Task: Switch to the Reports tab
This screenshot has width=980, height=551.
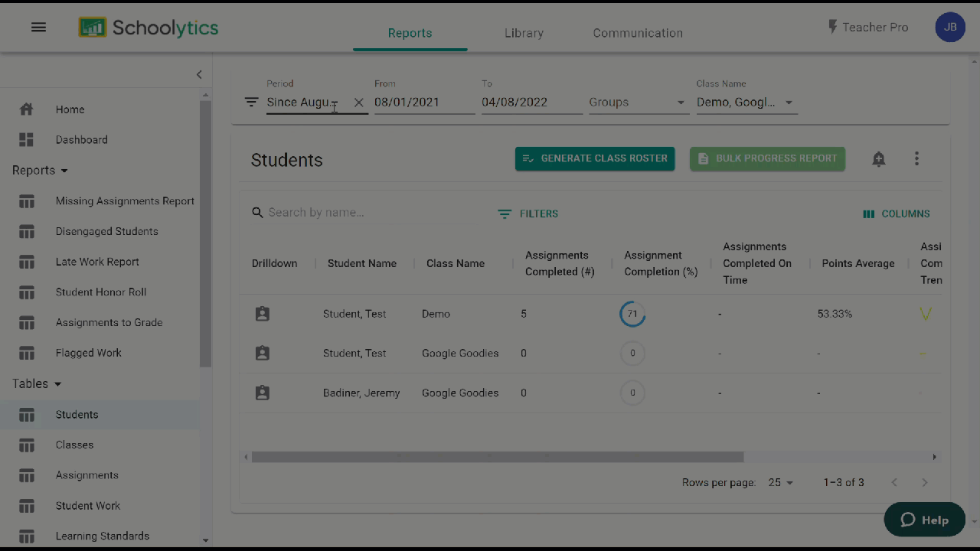Action: click(x=410, y=33)
